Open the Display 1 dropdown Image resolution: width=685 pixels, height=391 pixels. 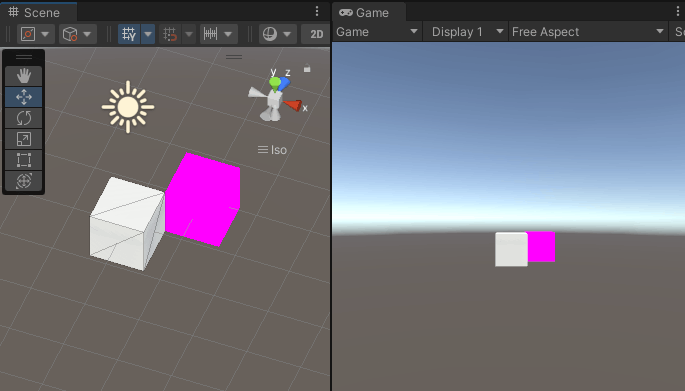(x=466, y=32)
